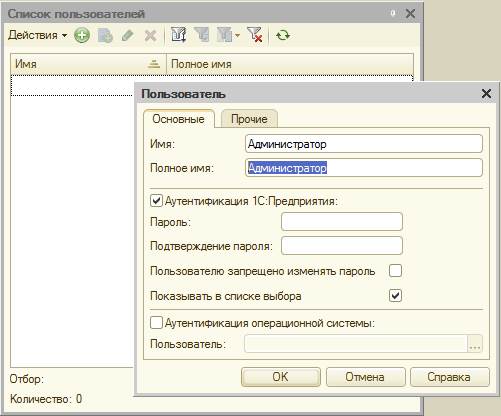
Task: Click the Disable filter red-cross icon
Action: (x=255, y=35)
